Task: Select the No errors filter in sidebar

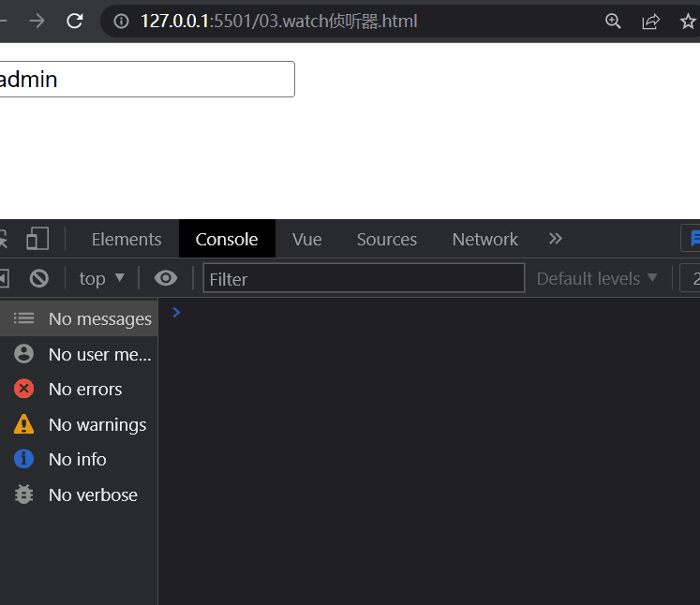Action: (84, 389)
